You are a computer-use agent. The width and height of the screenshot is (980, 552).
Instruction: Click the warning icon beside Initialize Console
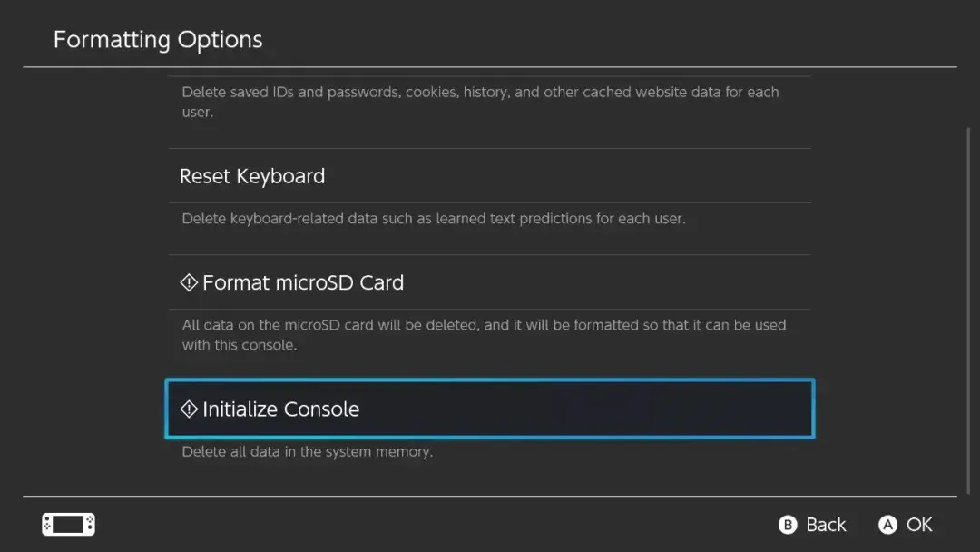(189, 409)
